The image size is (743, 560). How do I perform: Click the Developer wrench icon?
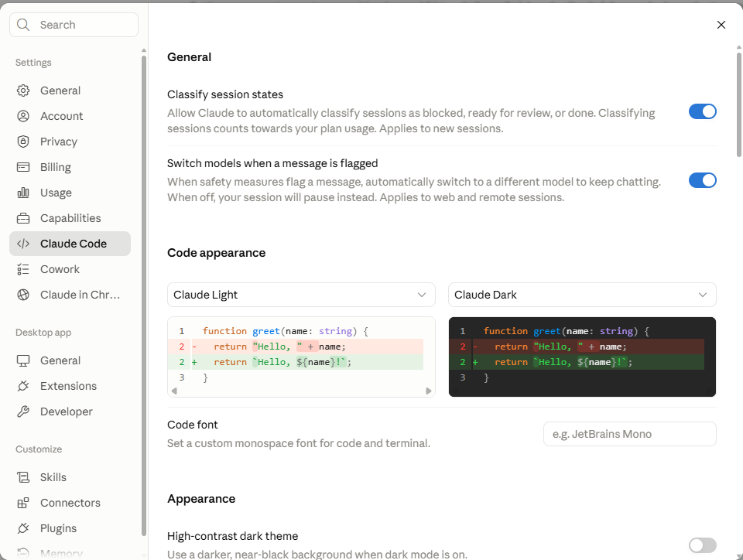pyautogui.click(x=23, y=411)
